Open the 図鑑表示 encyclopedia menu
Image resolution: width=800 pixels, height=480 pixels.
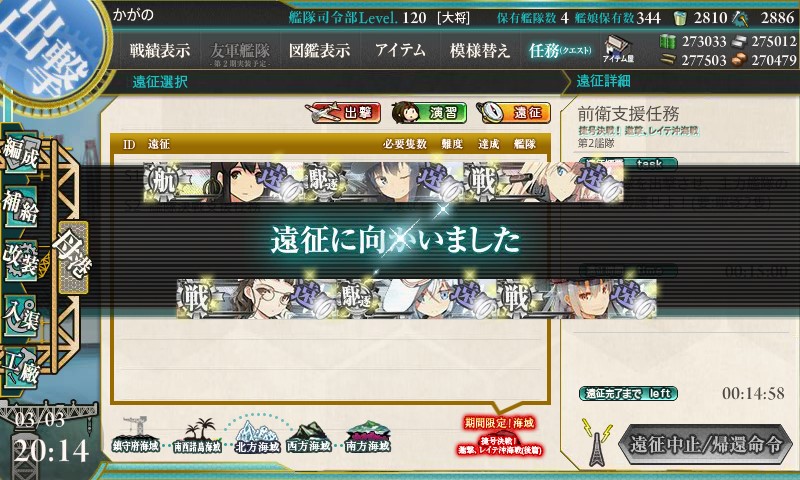click(319, 50)
